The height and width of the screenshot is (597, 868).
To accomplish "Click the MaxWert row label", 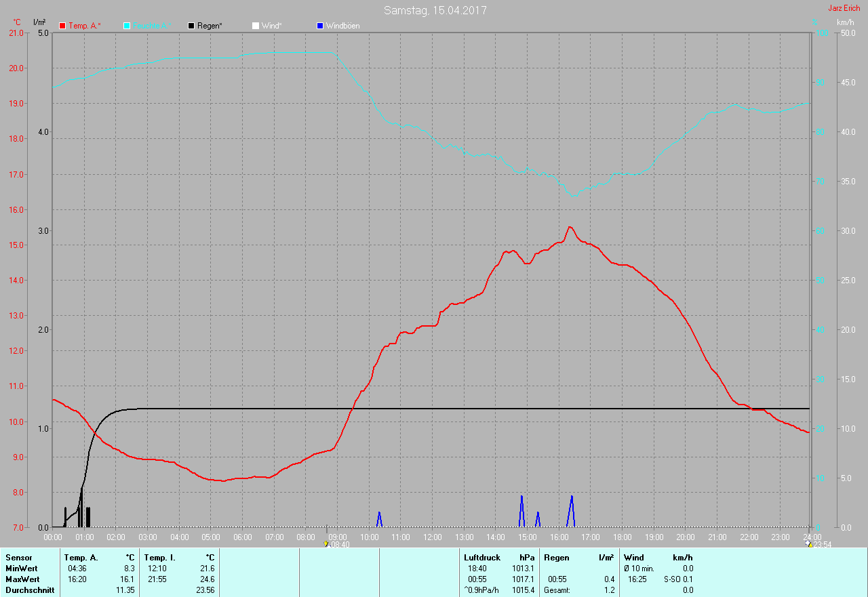I will (22, 579).
